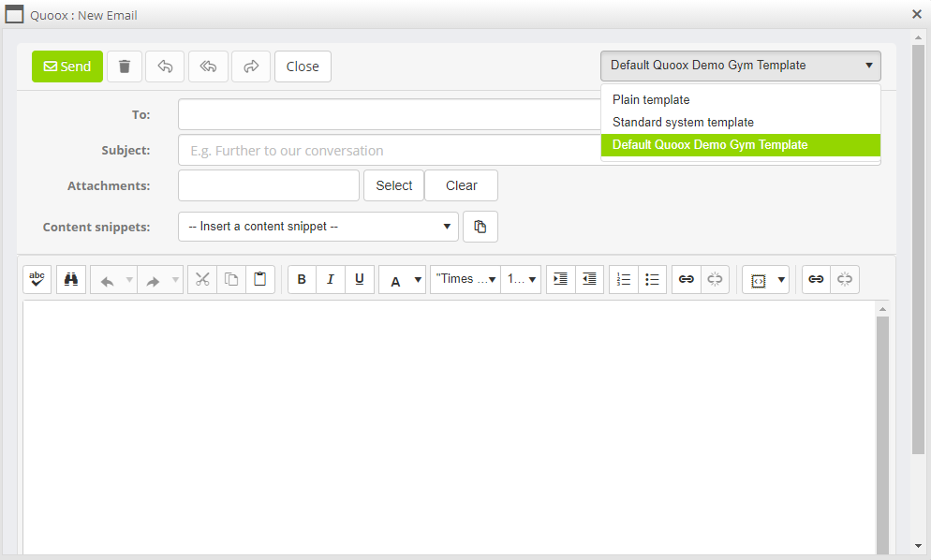Click the dotted-box code snippet icon
The height and width of the screenshot is (560, 931).
pyautogui.click(x=759, y=280)
